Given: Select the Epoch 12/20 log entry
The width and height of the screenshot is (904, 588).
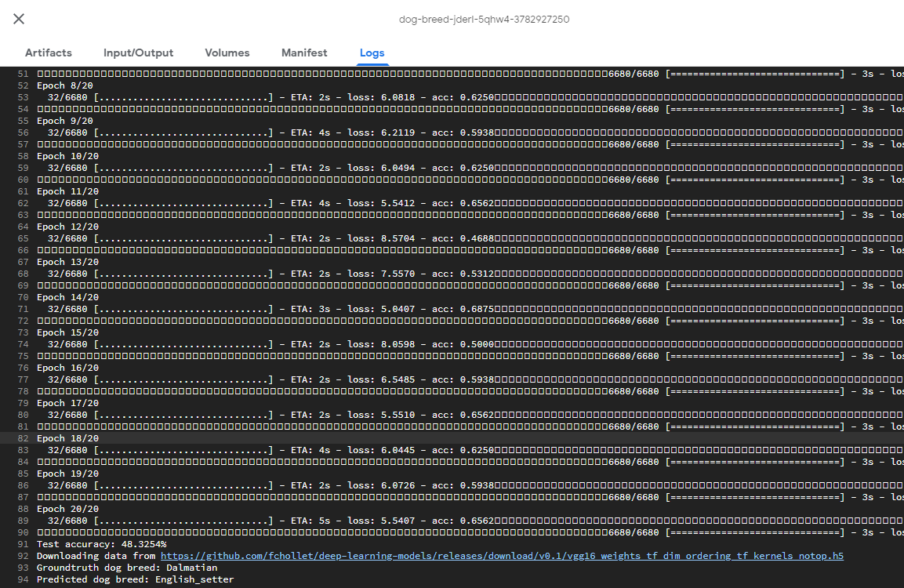Looking at the screenshot, I should pyautogui.click(x=68, y=227).
